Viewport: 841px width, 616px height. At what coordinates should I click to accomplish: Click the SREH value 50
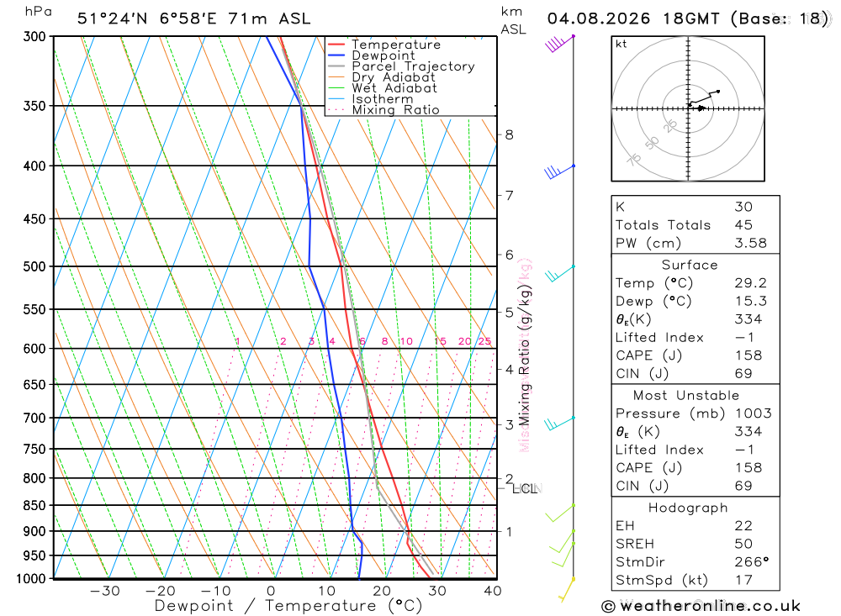pos(743,544)
